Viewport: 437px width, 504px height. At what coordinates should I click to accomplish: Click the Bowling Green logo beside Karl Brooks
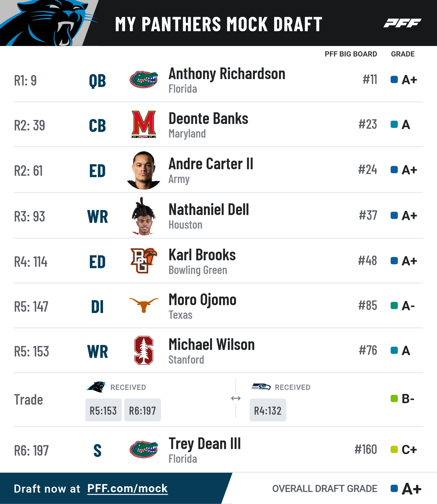(144, 261)
